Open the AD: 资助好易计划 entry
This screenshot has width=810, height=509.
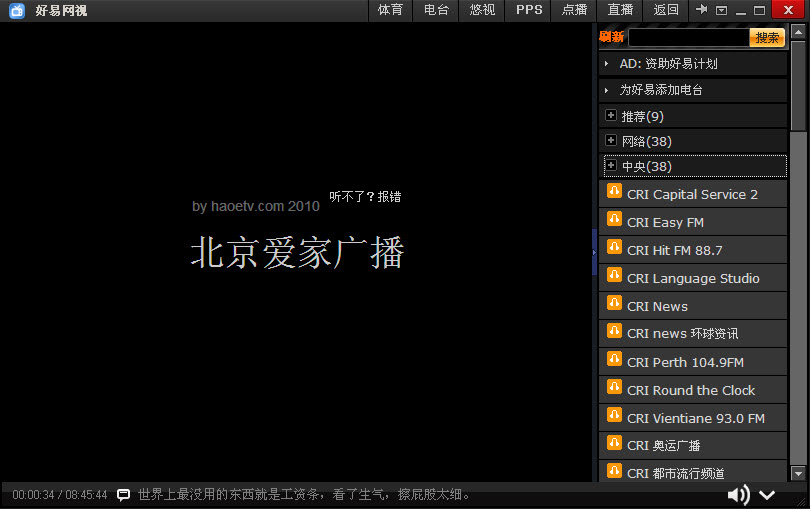pos(668,64)
